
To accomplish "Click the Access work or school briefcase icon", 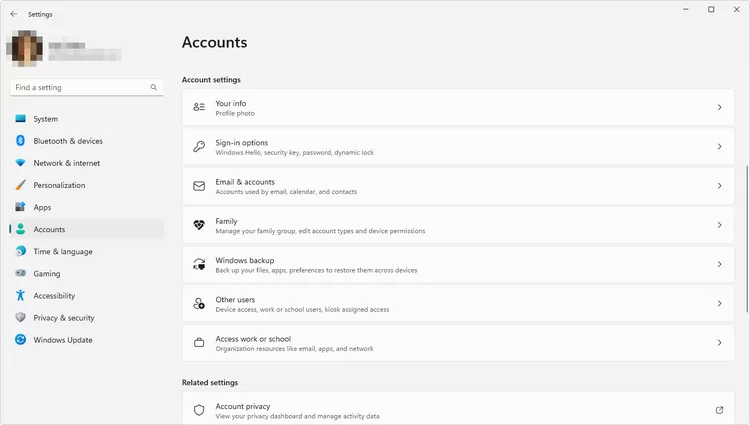I will [x=199, y=342].
